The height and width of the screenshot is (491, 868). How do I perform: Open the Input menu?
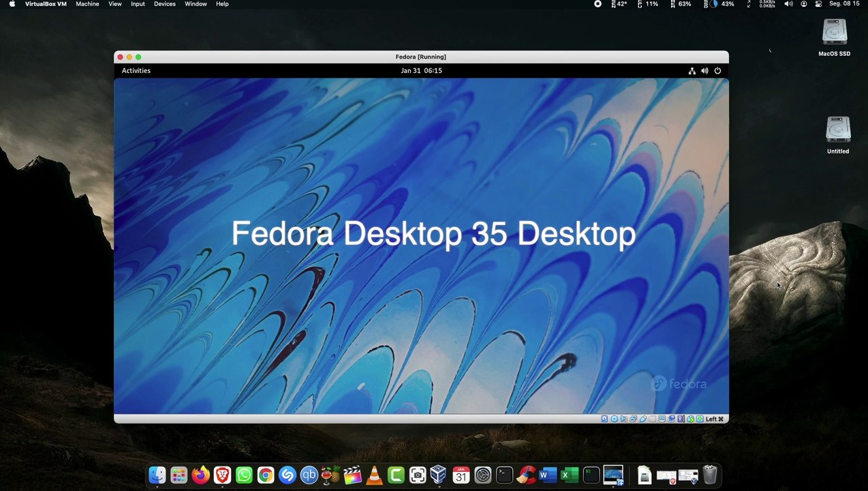pos(138,4)
